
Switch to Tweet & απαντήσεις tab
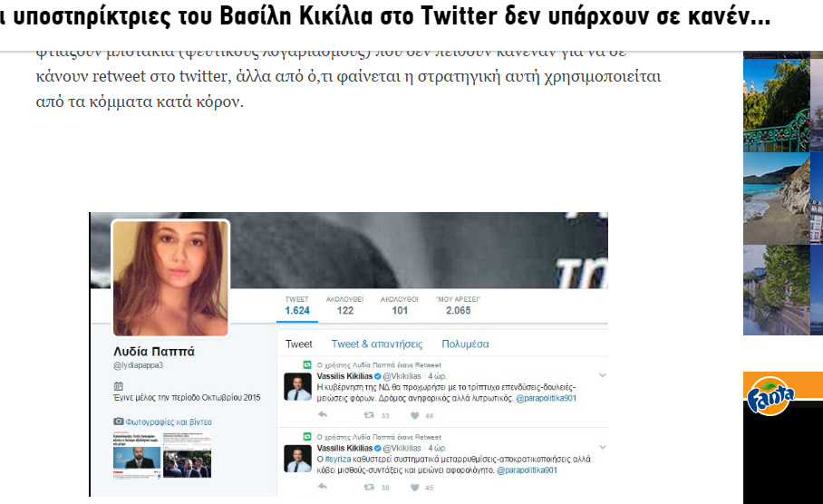[x=377, y=344]
